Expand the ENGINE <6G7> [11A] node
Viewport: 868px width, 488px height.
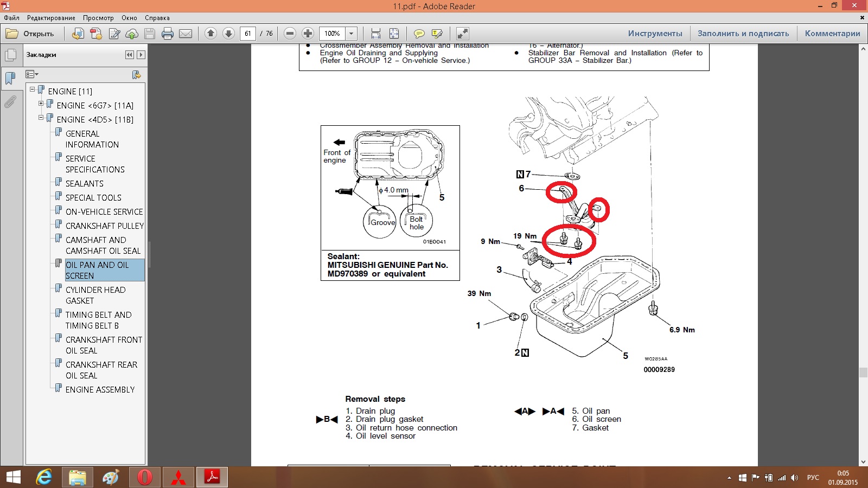[x=41, y=103]
